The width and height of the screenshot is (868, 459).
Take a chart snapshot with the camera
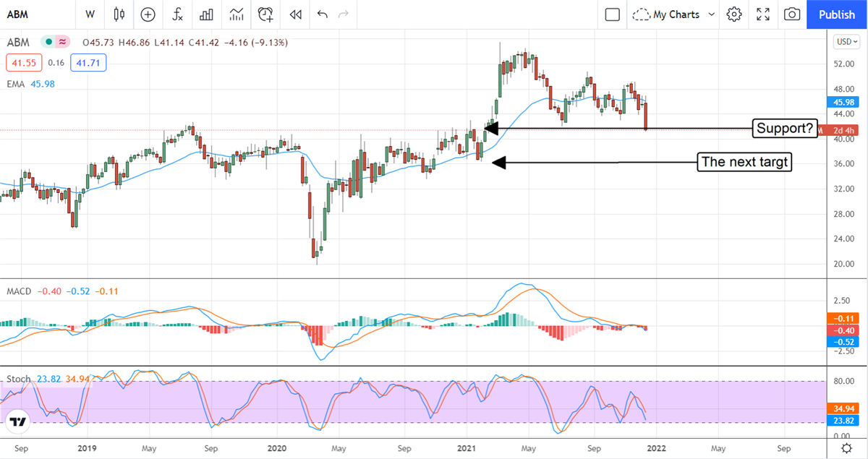click(x=793, y=14)
